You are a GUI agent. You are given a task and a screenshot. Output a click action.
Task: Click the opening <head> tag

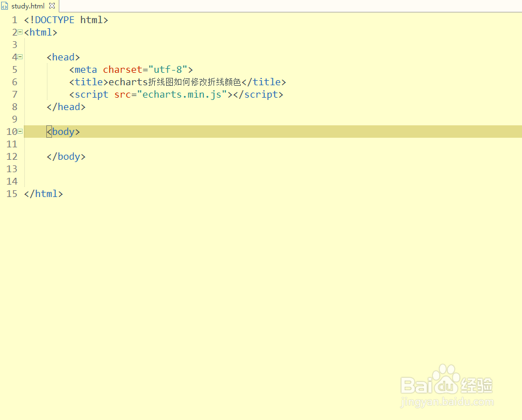[x=63, y=57]
